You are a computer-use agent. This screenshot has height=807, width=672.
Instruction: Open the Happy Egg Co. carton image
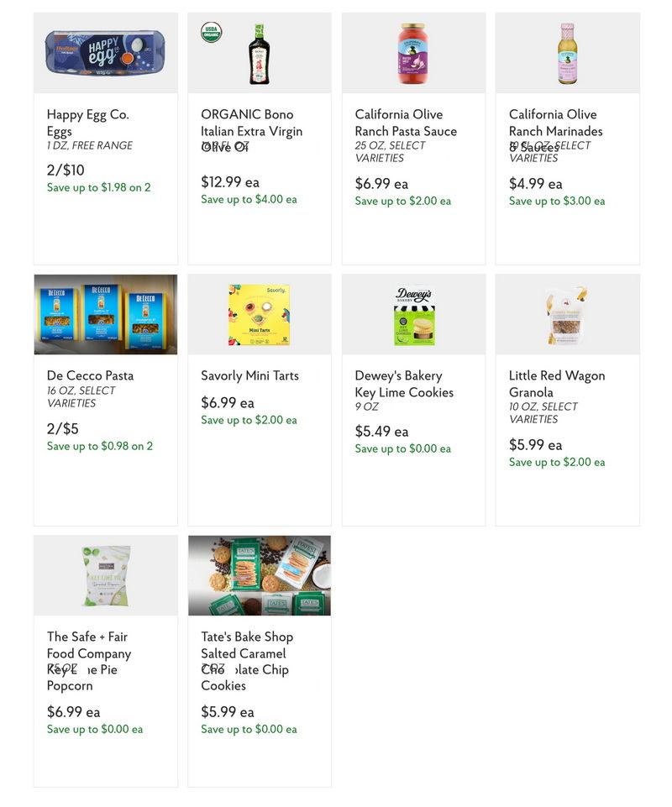coord(106,53)
